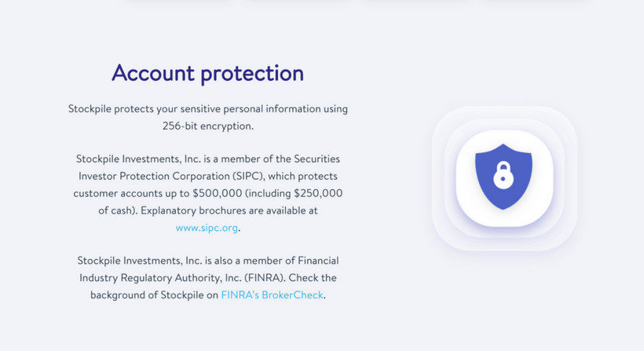Click "background of Stockpile on" text
This screenshot has width=644, height=351.
pyautogui.click(x=154, y=295)
